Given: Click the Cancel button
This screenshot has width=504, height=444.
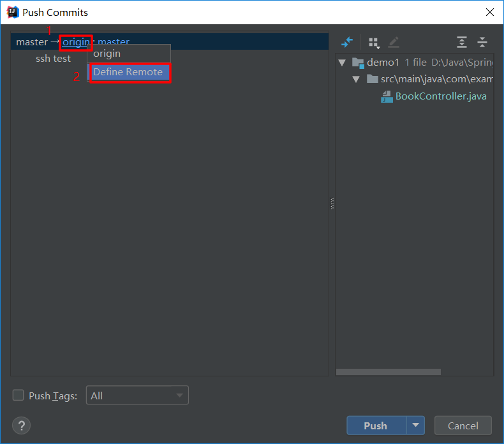Looking at the screenshot, I should [x=463, y=426].
